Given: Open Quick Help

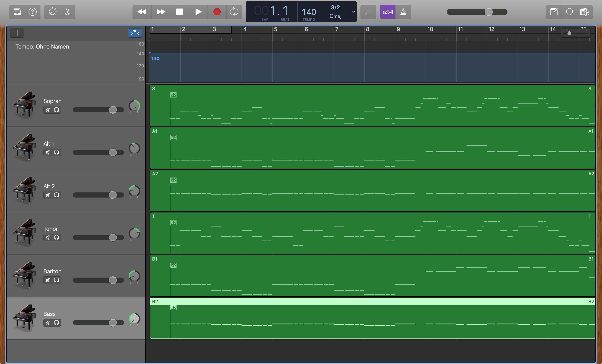Looking at the screenshot, I should tap(33, 12).
